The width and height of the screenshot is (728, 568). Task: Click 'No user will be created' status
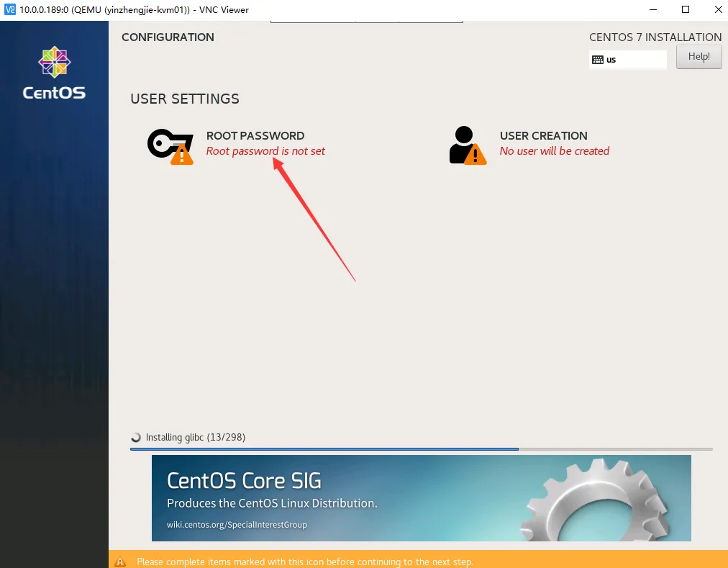[555, 151]
